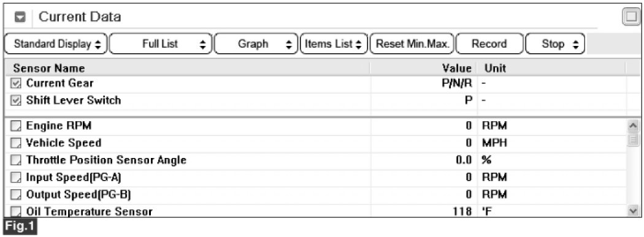
Task: Open the Items List dropdown
Action: coord(334,44)
